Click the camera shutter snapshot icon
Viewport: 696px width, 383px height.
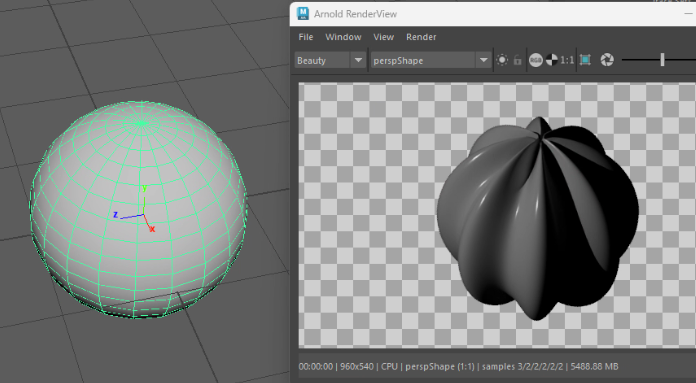(x=607, y=60)
